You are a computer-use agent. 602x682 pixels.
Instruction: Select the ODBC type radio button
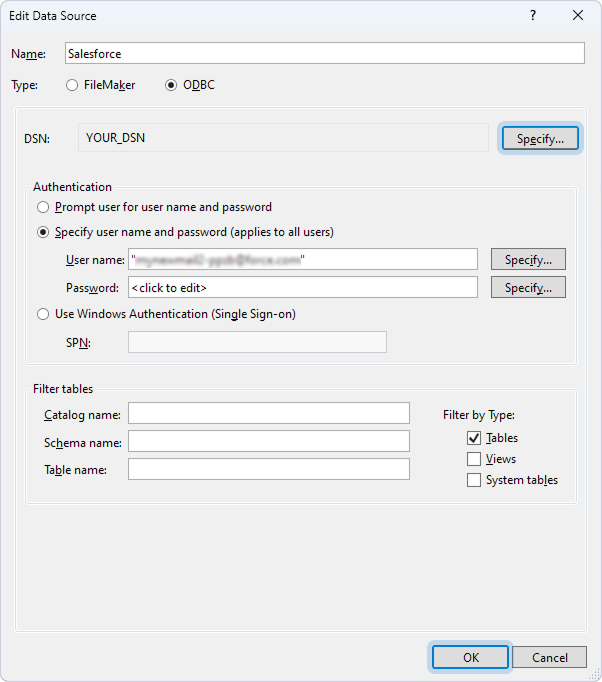click(171, 85)
